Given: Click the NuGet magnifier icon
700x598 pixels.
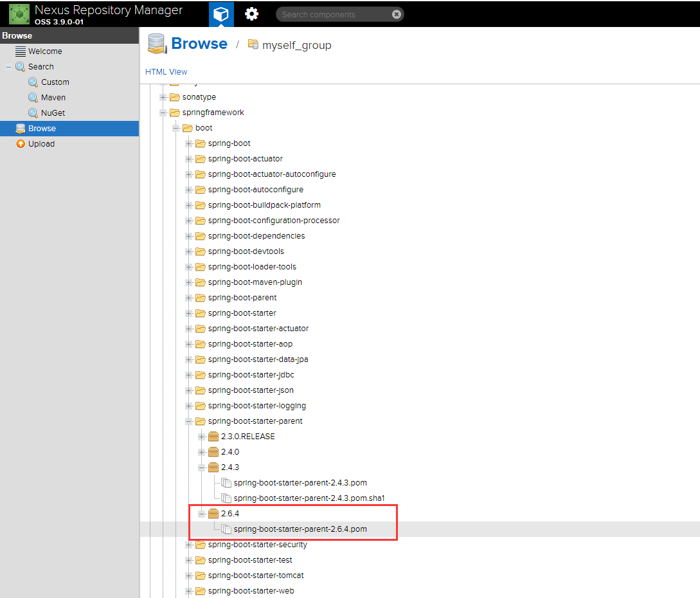Looking at the screenshot, I should pos(33,113).
